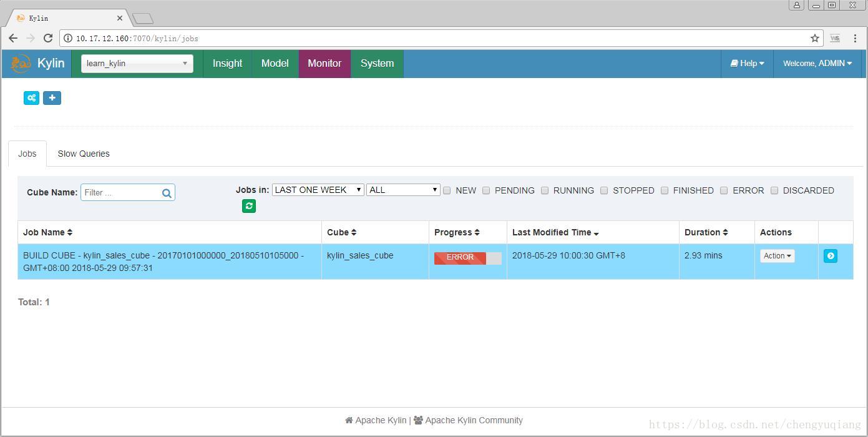Click the Kylin logo icon
868x437 pixels.
21,63
